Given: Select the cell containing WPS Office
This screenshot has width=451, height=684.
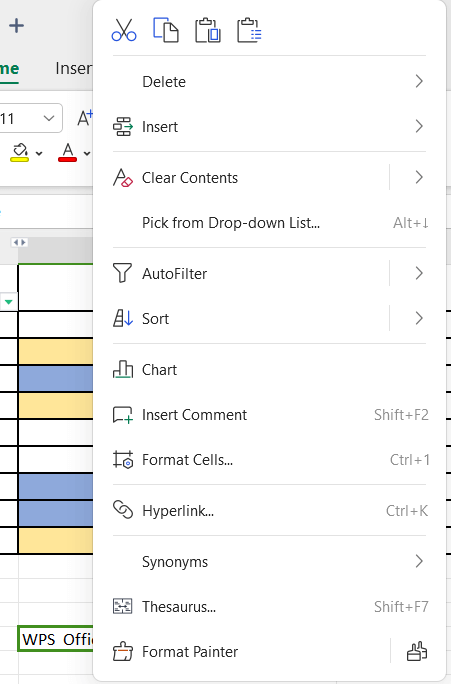Looking at the screenshot, I should point(55,639).
